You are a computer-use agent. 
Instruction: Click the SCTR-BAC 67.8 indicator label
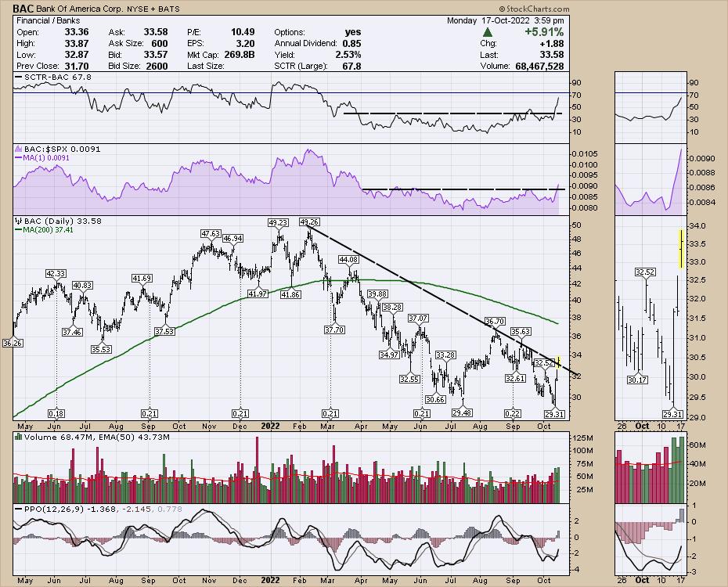47,77
